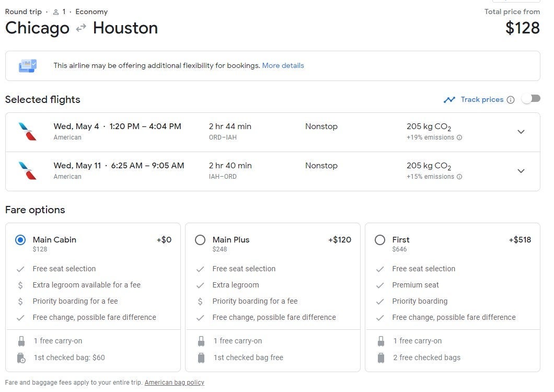This screenshot has width=554, height=392.
Task: Click the checked bag icon in Main Cabin
Action: tap(21, 358)
